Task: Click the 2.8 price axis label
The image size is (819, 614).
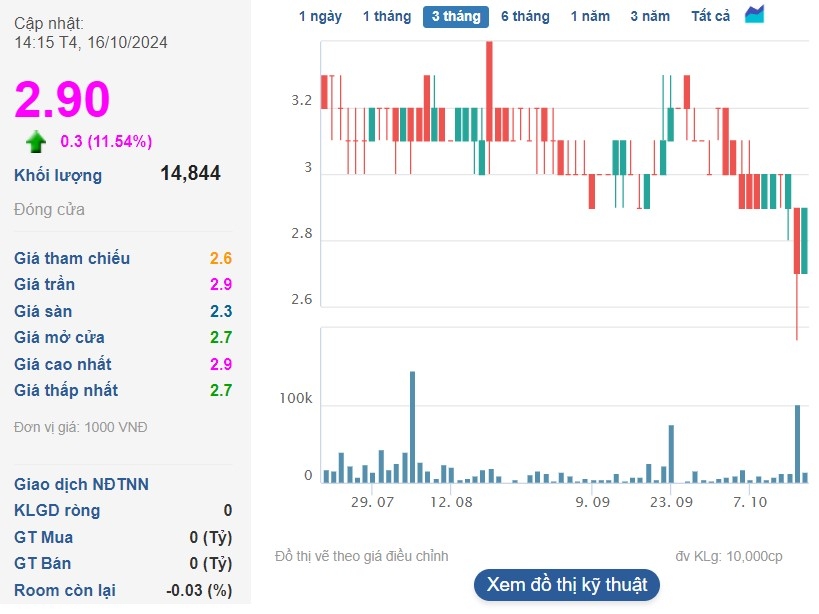Action: coord(301,233)
